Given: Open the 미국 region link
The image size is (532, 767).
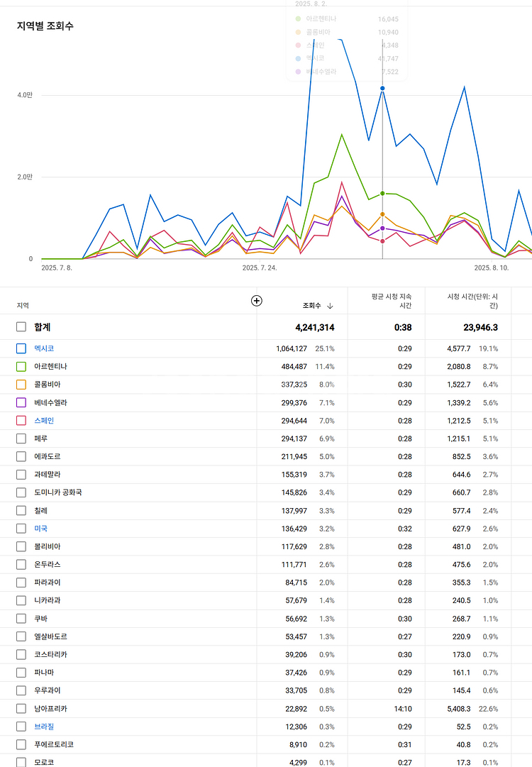Looking at the screenshot, I should (x=40, y=529).
